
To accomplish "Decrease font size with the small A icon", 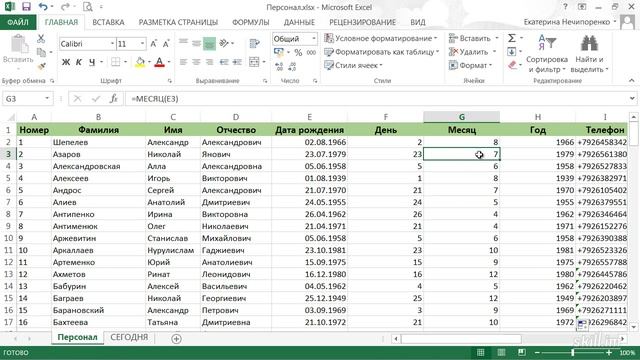I will coord(166,44).
